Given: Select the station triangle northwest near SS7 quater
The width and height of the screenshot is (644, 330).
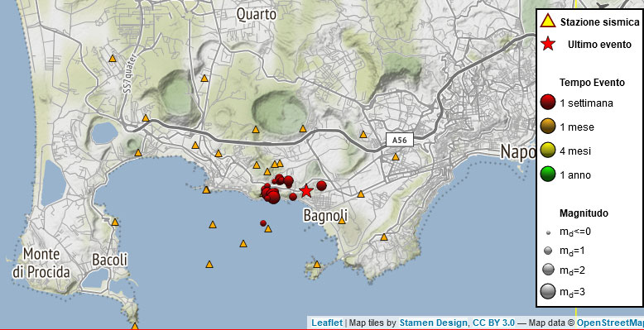Looking at the screenshot, I should coord(113,58).
